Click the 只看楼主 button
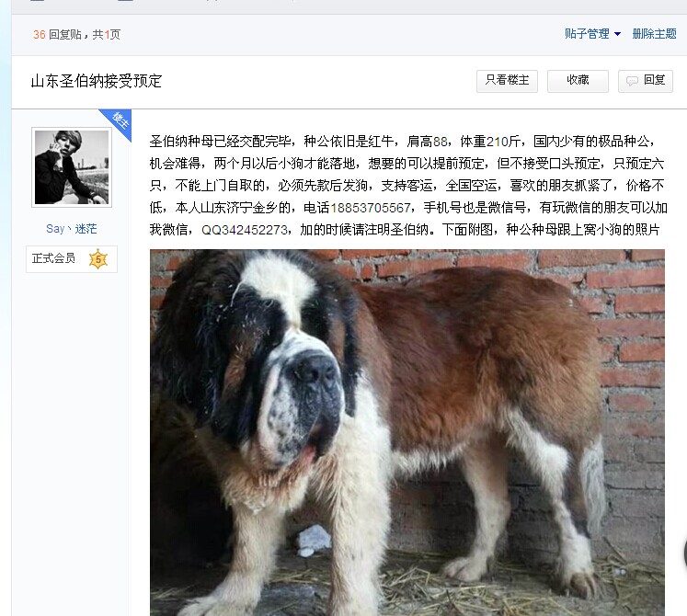This screenshot has height=616, width=687. [x=507, y=81]
